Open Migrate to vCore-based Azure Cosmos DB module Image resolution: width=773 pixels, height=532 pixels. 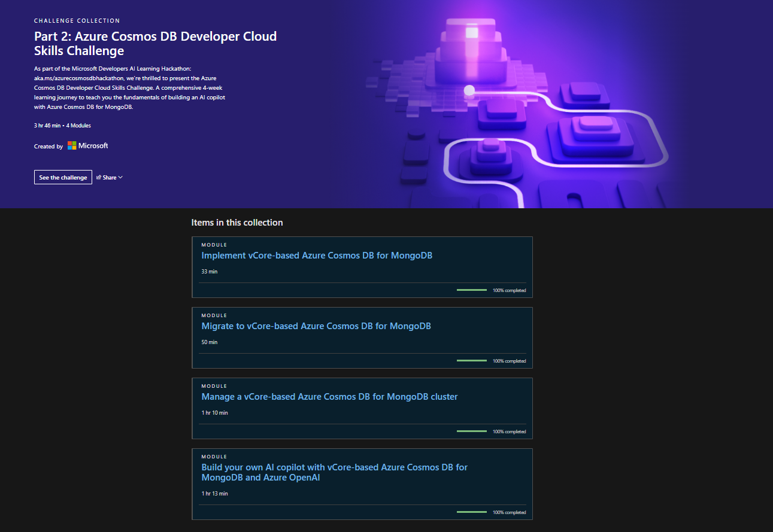[316, 326]
